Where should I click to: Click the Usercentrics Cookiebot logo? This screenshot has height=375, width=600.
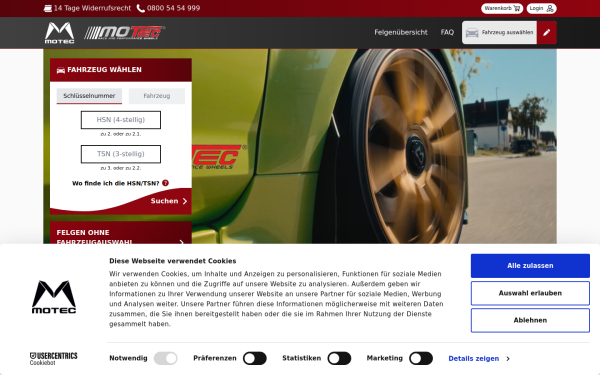click(x=54, y=359)
